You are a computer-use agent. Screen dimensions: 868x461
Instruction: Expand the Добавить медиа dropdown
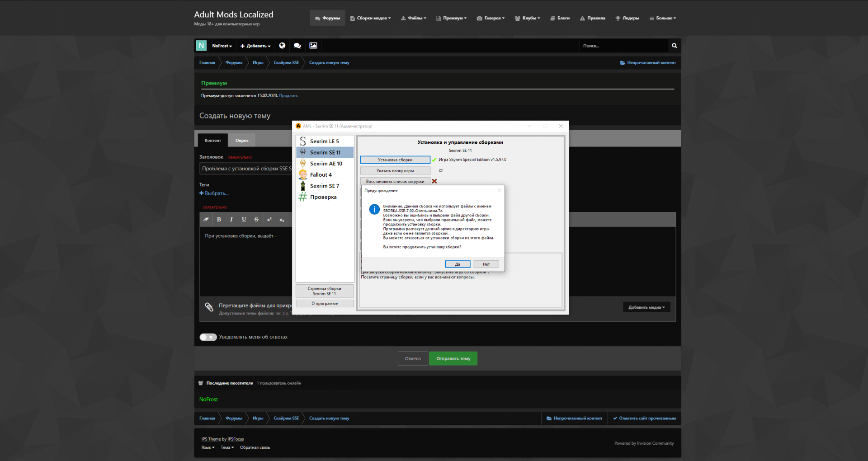point(646,307)
